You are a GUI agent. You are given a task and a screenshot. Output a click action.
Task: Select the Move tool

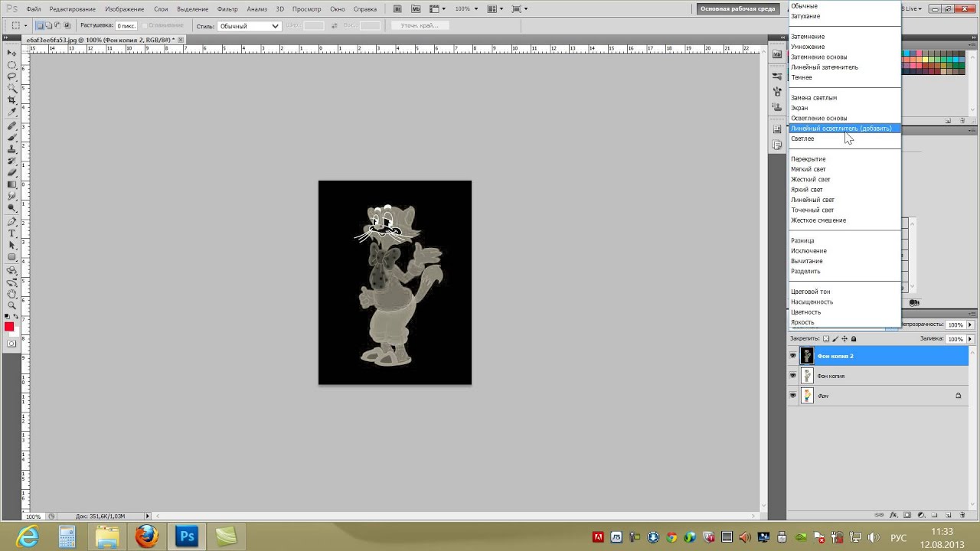click(x=12, y=53)
